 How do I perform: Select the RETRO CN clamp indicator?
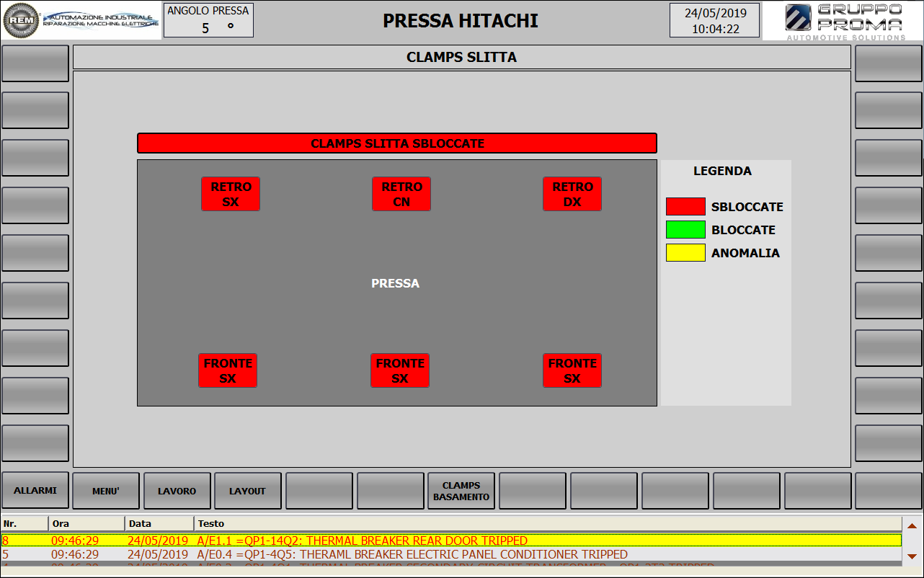[x=401, y=194]
